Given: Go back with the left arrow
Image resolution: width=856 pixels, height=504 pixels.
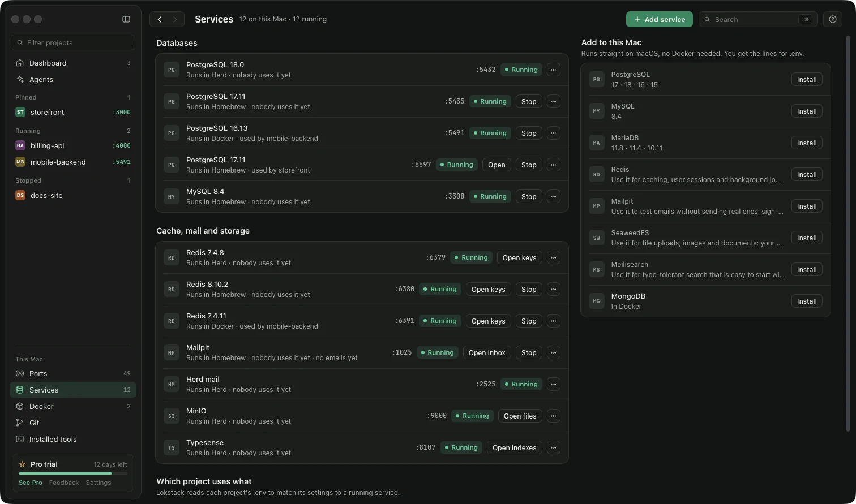Looking at the screenshot, I should coord(160,19).
